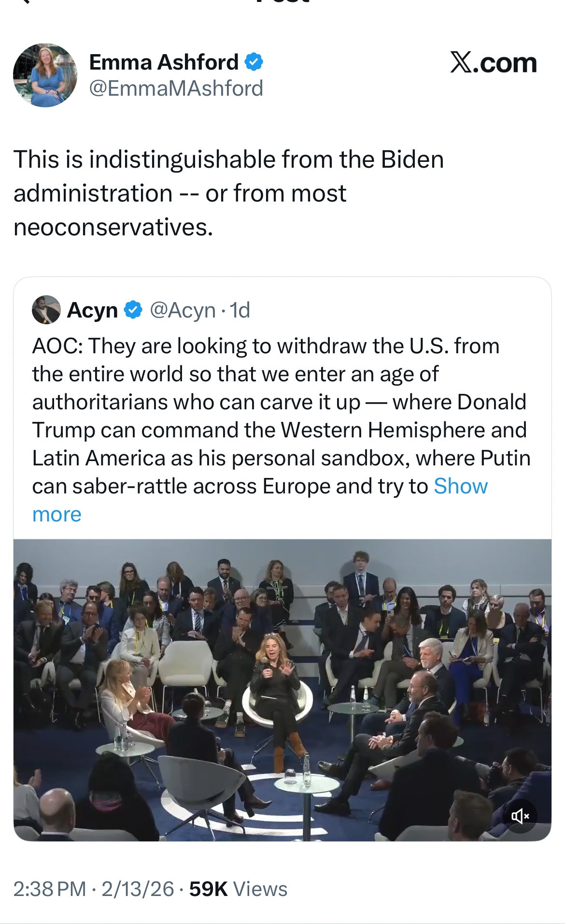The width and height of the screenshot is (565, 924).
Task: Open the Emma Ashford display name
Action: point(164,62)
